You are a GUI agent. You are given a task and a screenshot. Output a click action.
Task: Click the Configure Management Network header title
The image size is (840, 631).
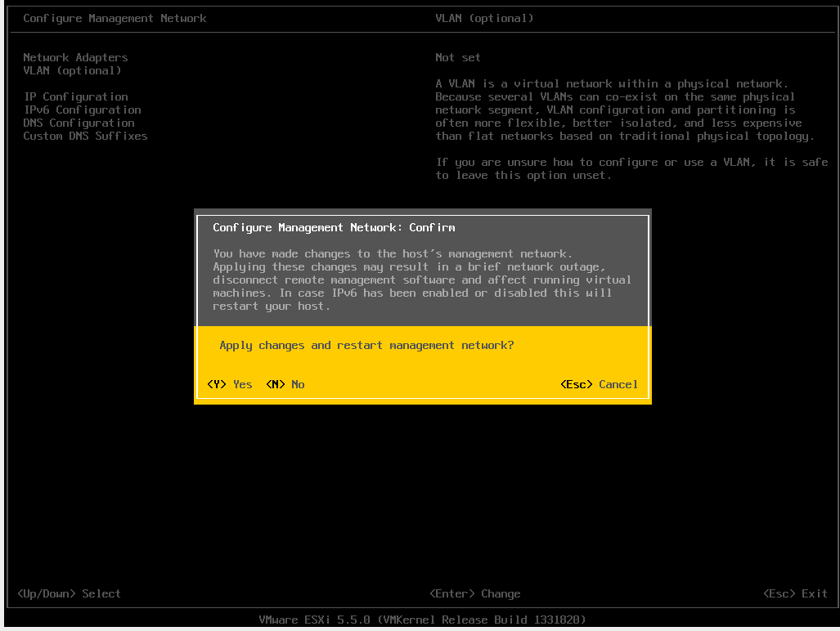click(x=115, y=18)
